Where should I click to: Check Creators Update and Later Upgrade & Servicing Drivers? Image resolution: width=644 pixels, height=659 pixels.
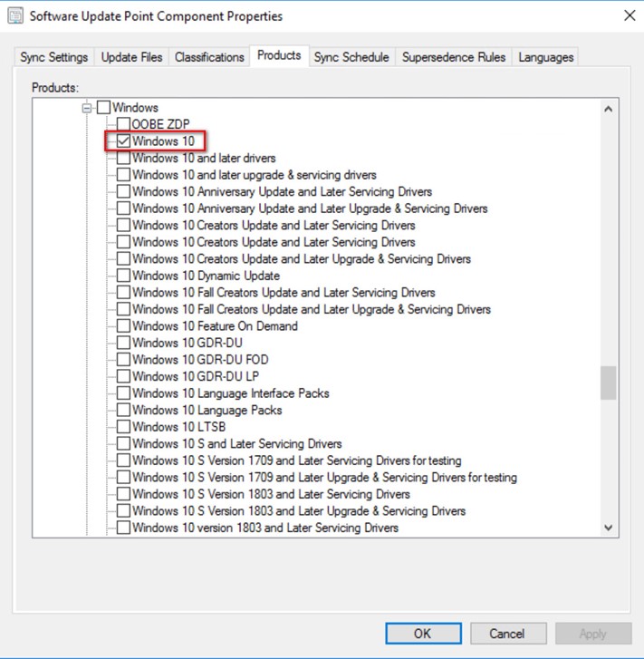click(123, 258)
